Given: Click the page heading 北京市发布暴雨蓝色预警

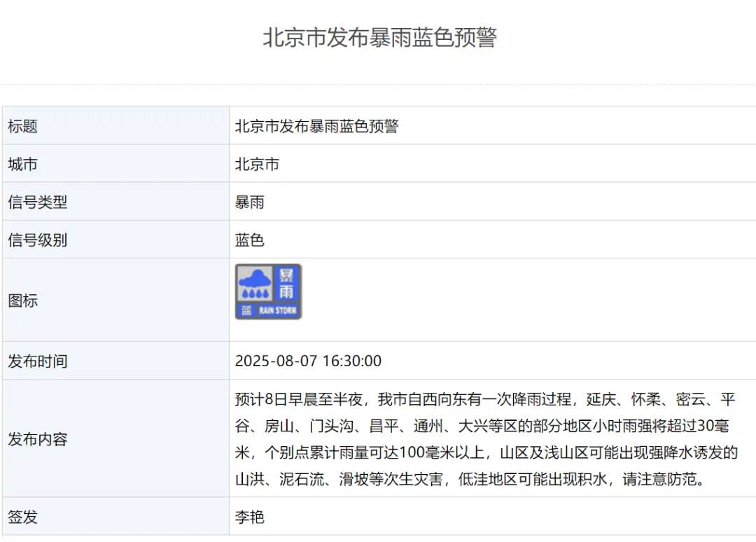Looking at the screenshot, I should click(x=379, y=37).
